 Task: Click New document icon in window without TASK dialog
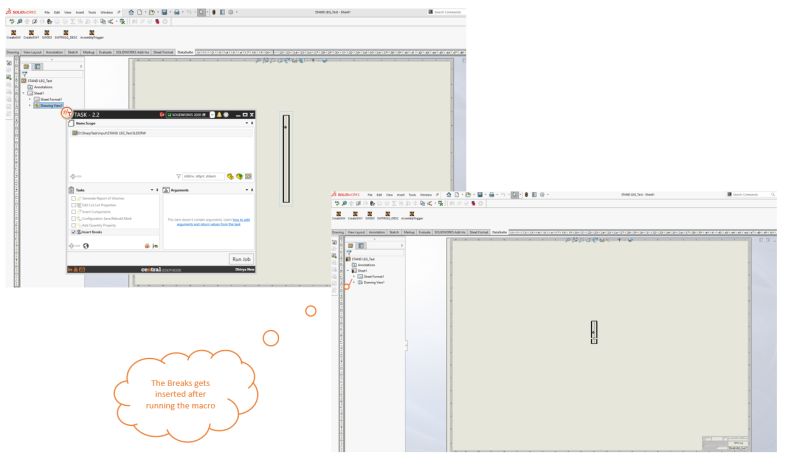coord(457,194)
